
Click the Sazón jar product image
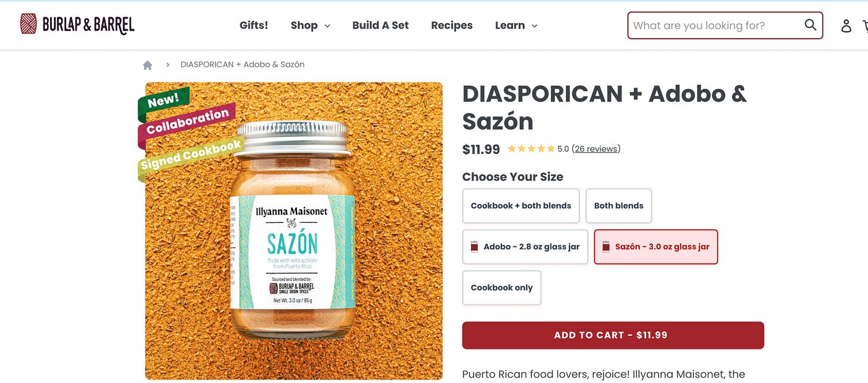tap(294, 231)
